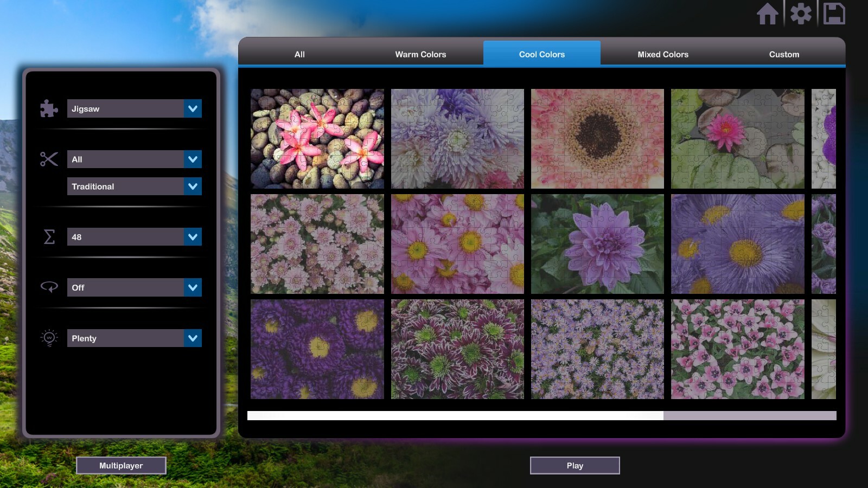Image resolution: width=868 pixels, height=488 pixels.
Task: Select the jigsaw puzzle piece icon
Action: [49, 108]
